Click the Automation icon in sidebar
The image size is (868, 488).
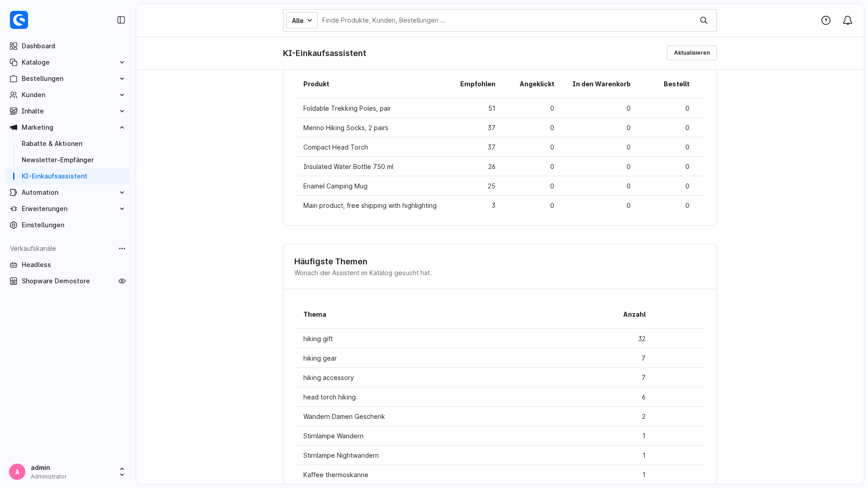[x=14, y=192]
